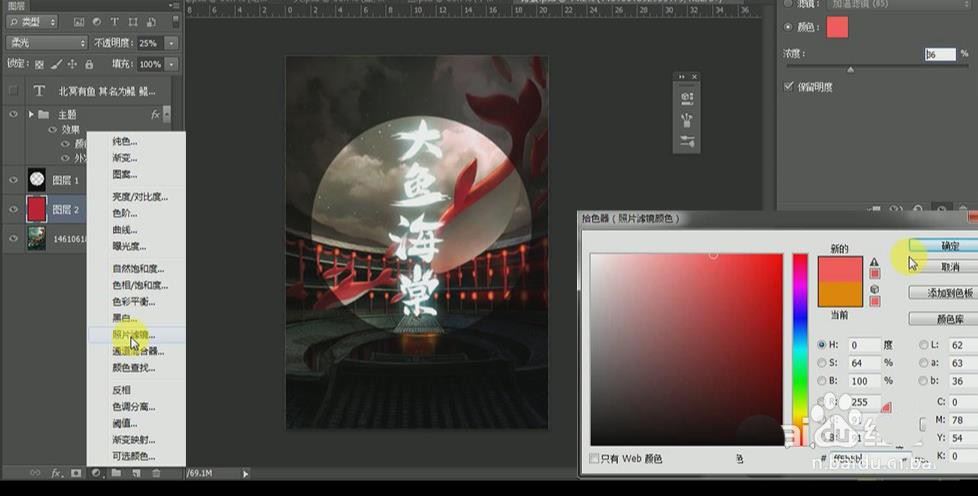Image resolution: width=978 pixels, height=496 pixels.
Task: Click the create new layer icon
Action: pos(136,474)
